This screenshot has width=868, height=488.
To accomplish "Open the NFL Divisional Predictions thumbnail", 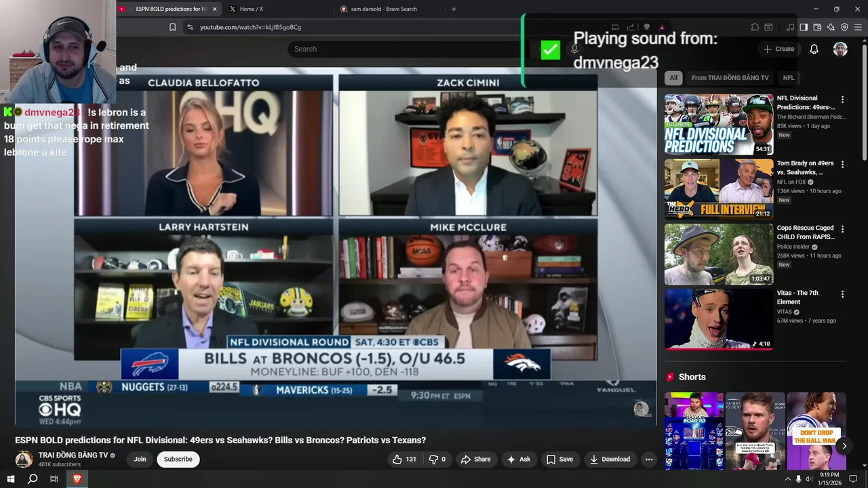I will (718, 125).
